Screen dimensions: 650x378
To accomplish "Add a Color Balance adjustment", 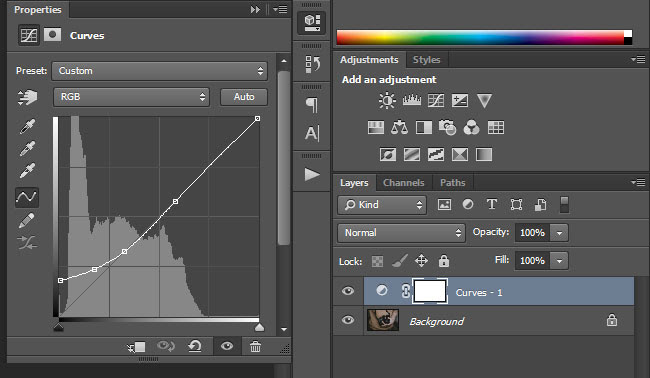I will pyautogui.click(x=399, y=128).
